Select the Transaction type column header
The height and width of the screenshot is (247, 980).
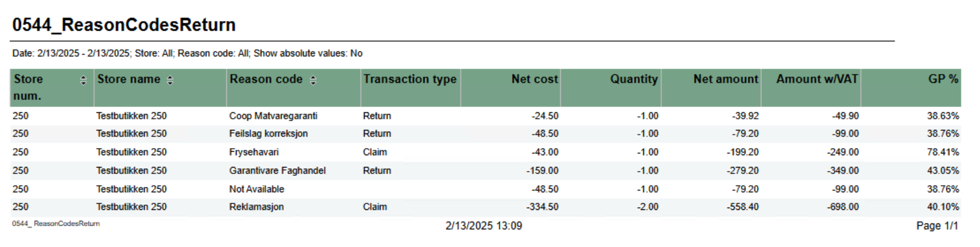click(x=410, y=79)
